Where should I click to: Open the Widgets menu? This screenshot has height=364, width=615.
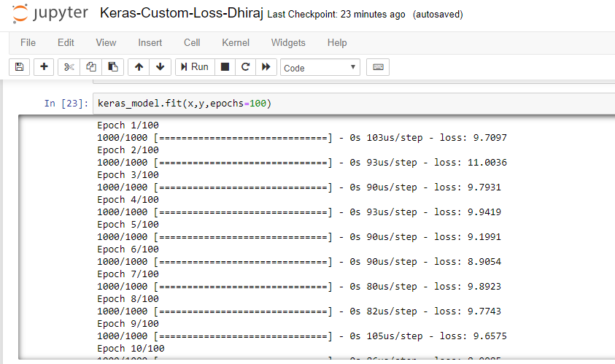288,43
